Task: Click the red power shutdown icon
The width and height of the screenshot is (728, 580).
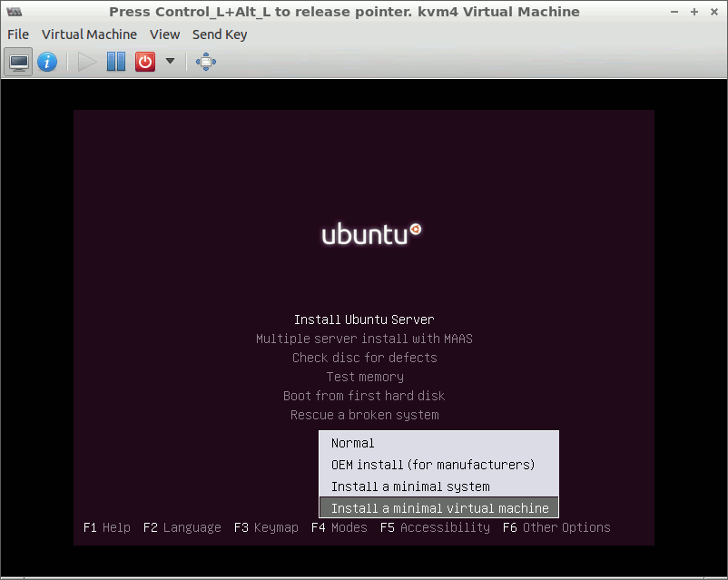Action: point(145,62)
